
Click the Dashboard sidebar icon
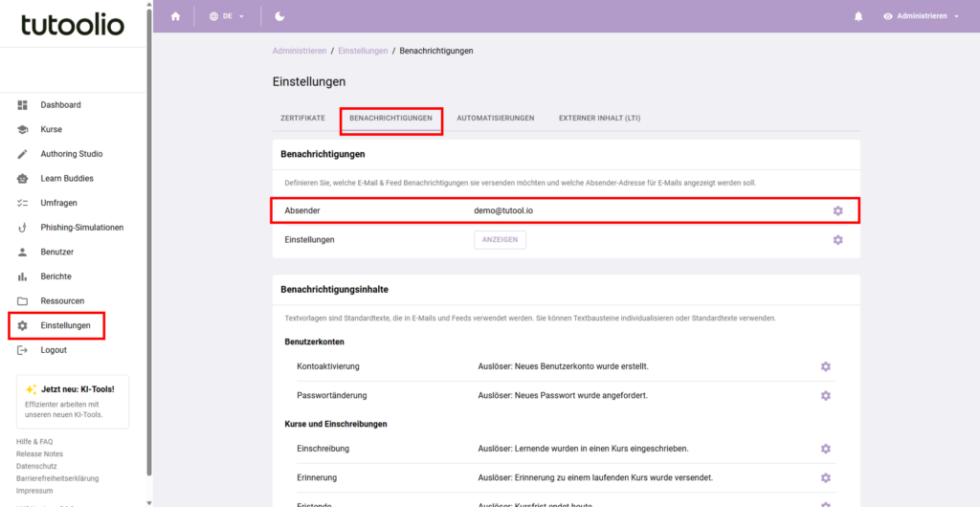[23, 105]
